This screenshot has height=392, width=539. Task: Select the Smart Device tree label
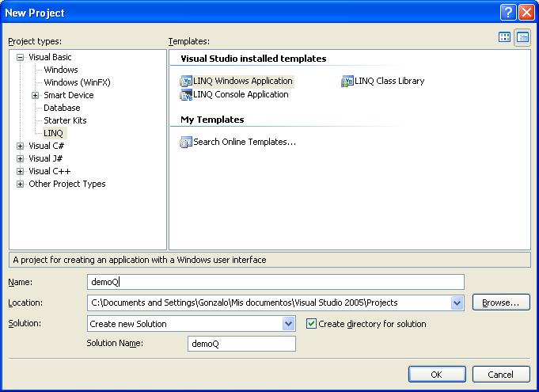pyautogui.click(x=68, y=95)
